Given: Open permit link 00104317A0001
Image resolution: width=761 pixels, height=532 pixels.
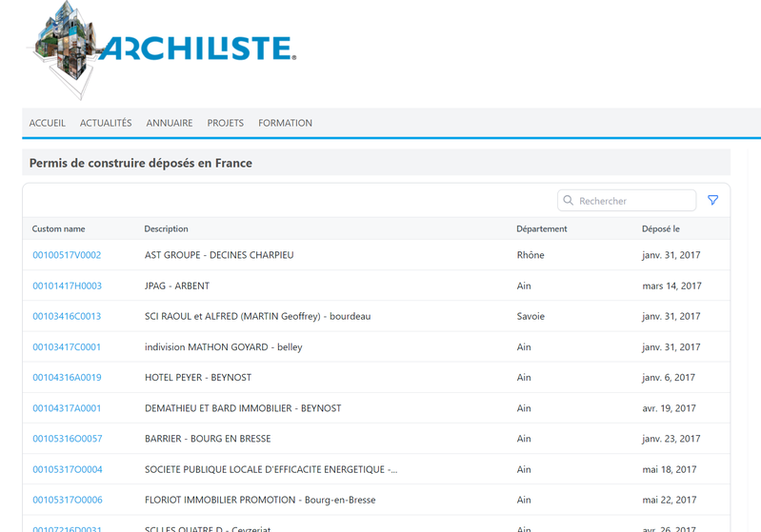Looking at the screenshot, I should pos(67,408).
